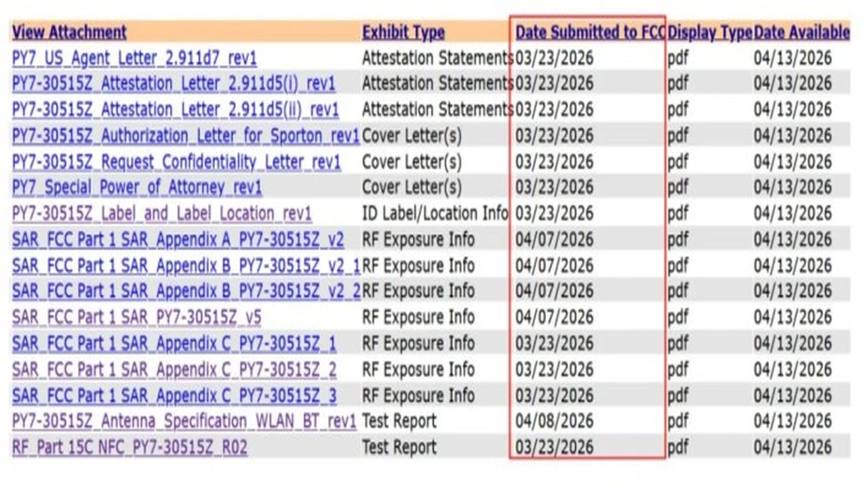This screenshot has width=868, height=488.
Task: Open Attestation Letter 2.911d5(i) rev1 link
Action: 174,84
